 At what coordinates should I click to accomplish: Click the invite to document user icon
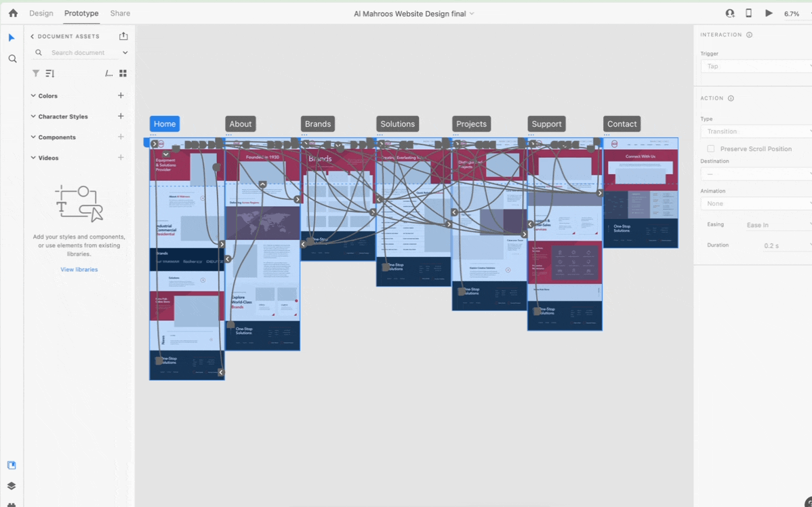point(730,14)
